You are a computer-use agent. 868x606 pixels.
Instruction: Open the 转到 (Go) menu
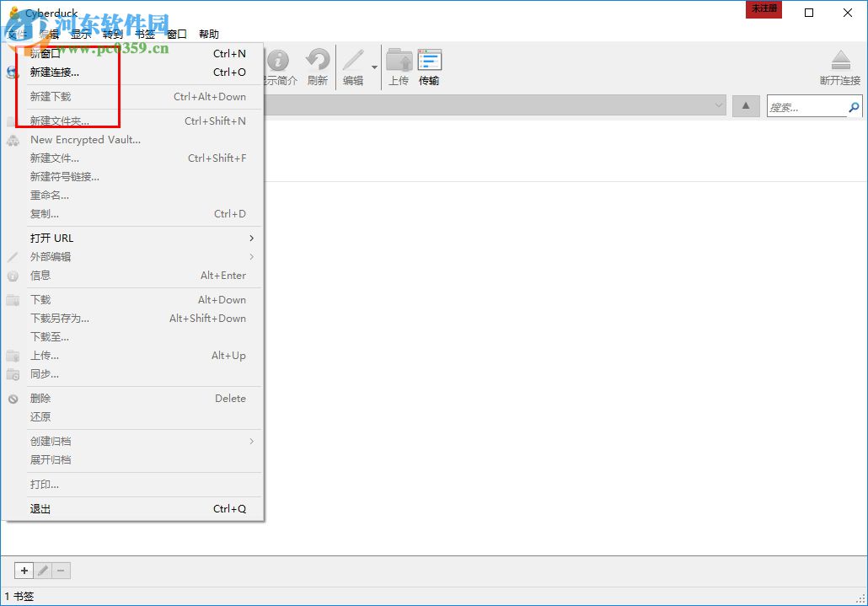[x=113, y=35]
